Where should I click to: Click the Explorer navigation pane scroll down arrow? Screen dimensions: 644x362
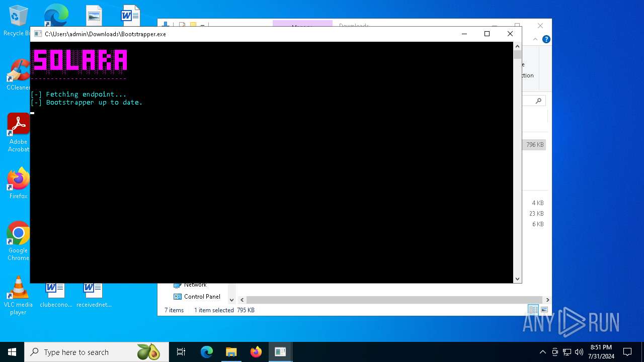coord(231,300)
